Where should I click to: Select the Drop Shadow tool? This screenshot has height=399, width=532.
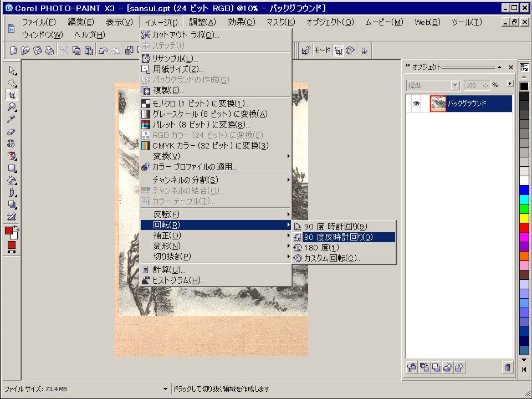click(x=12, y=204)
